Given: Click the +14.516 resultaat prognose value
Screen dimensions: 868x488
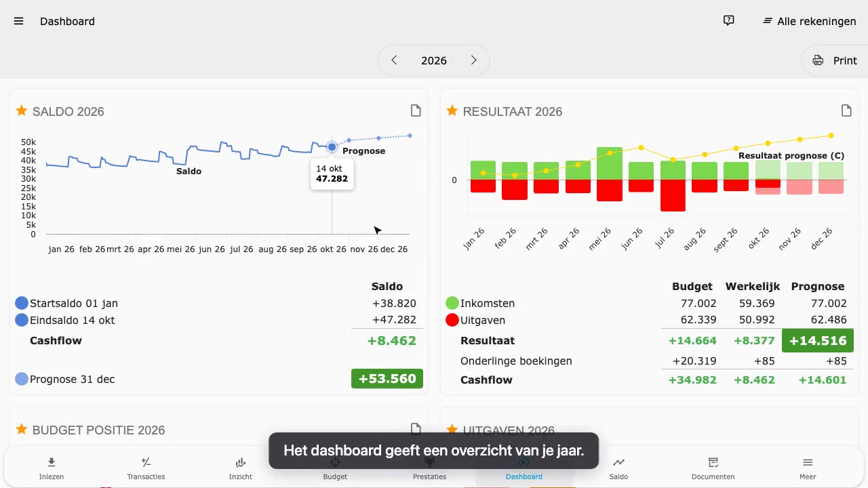Looking at the screenshot, I should pos(818,341).
